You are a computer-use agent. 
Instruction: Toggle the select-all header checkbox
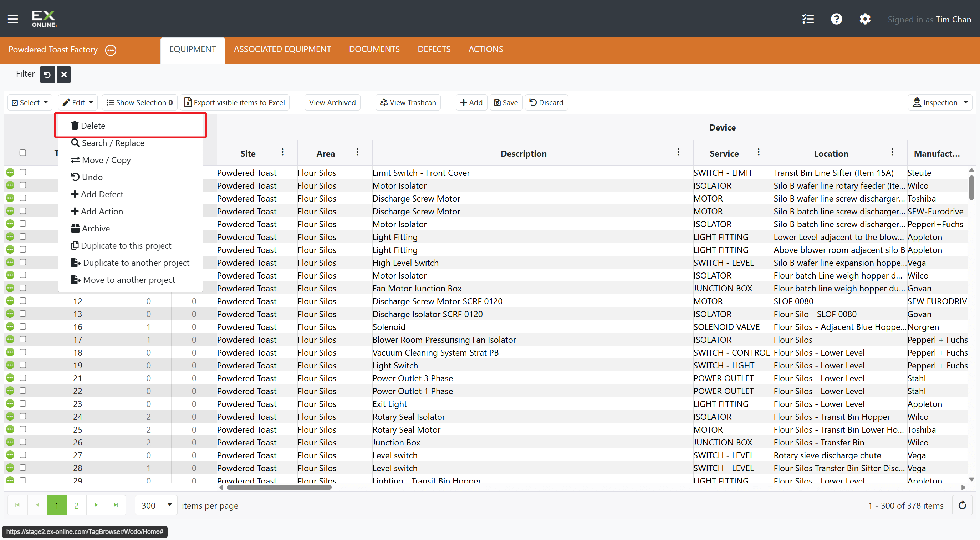point(23,153)
